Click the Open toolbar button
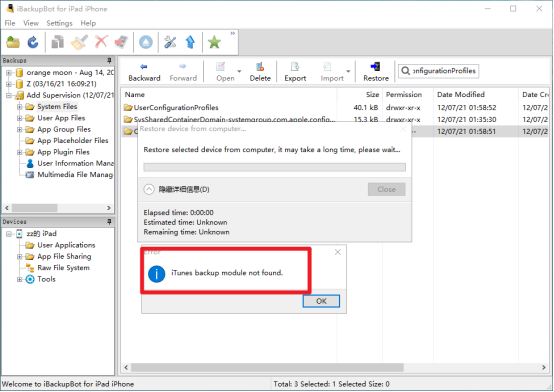Screen dimensions: 554x392 click(x=225, y=72)
